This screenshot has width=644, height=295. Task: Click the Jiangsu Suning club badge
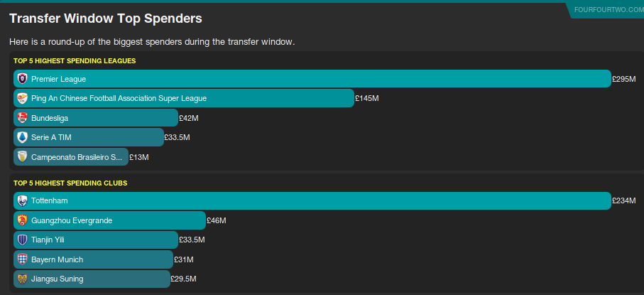pyautogui.click(x=22, y=279)
